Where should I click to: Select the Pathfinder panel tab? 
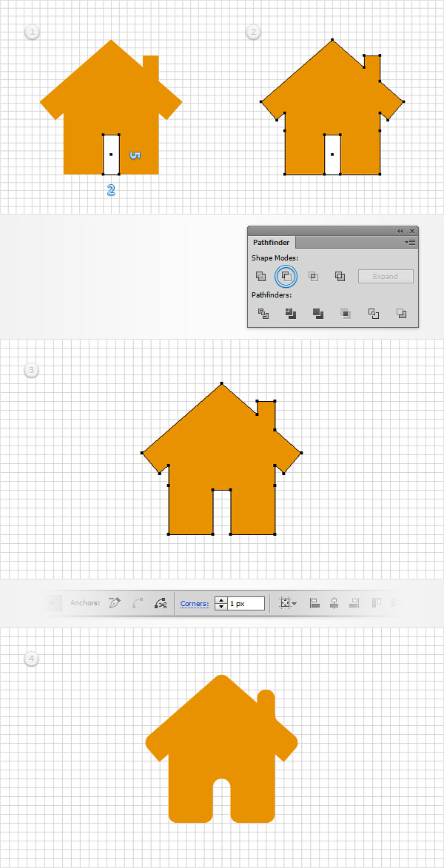point(272,243)
